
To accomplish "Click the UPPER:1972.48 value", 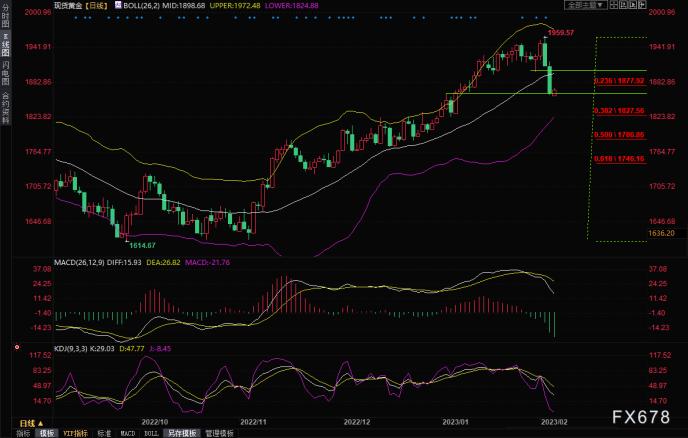I will pyautogui.click(x=235, y=6).
